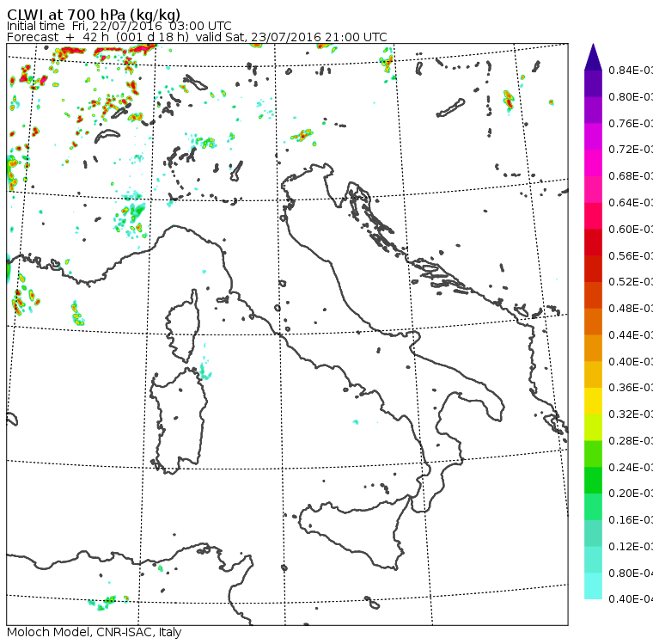
Task: Select the red swatch between 0.56E-03 and 0.60E-03
Action: [593, 242]
